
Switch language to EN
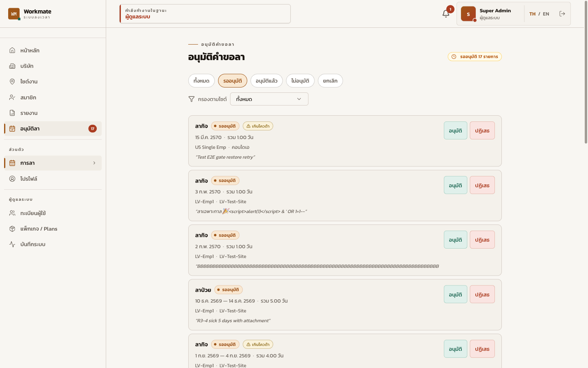point(546,14)
